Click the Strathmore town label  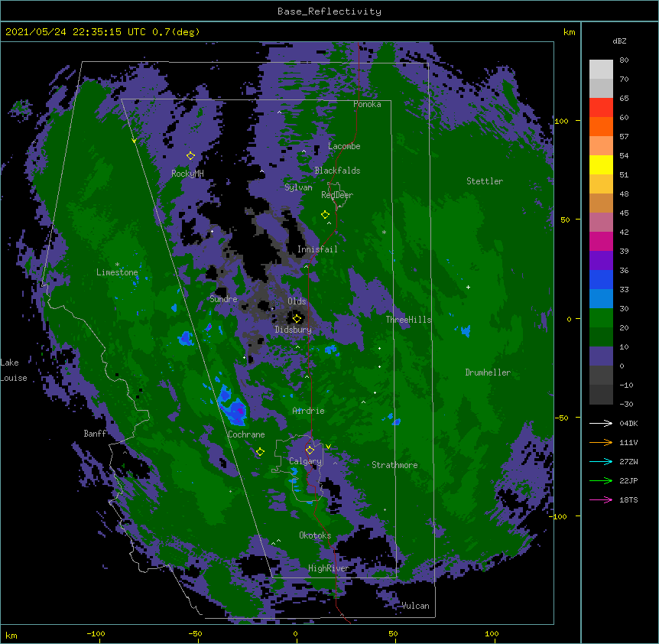click(394, 465)
